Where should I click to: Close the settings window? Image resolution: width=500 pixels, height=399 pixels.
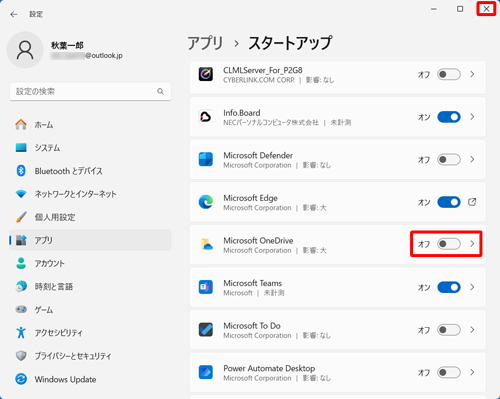(x=486, y=9)
